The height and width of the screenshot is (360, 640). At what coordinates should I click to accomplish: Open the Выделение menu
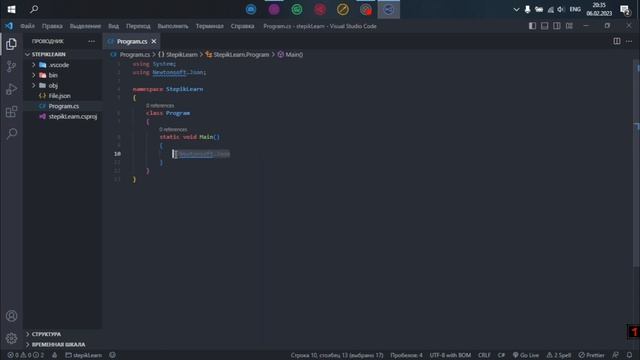(x=85, y=26)
